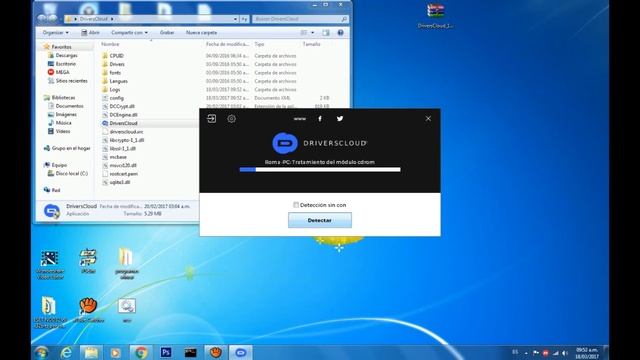640x360 pixels.
Task: Open the DriversCloud archive desktop icon
Action: coord(436,16)
